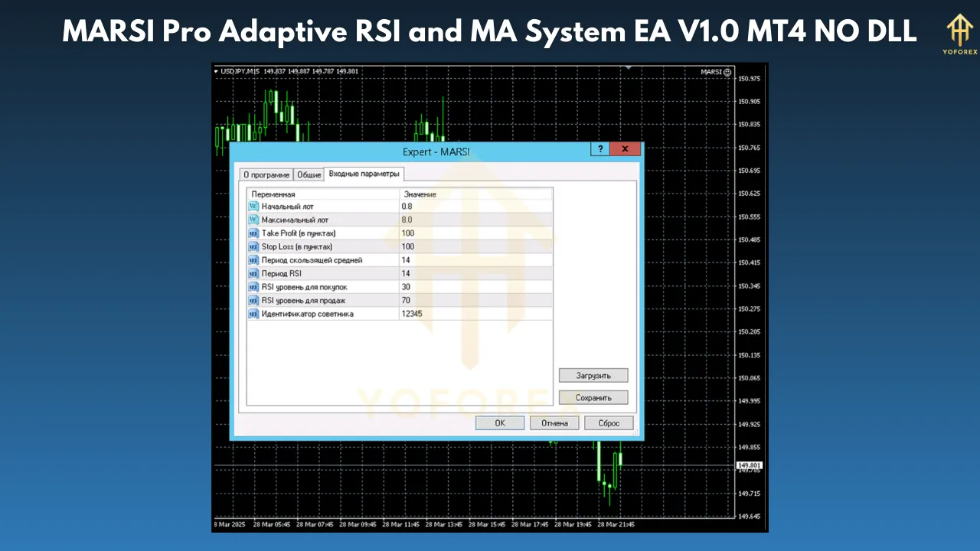
Task: Click the Загрузить button
Action: coord(593,376)
